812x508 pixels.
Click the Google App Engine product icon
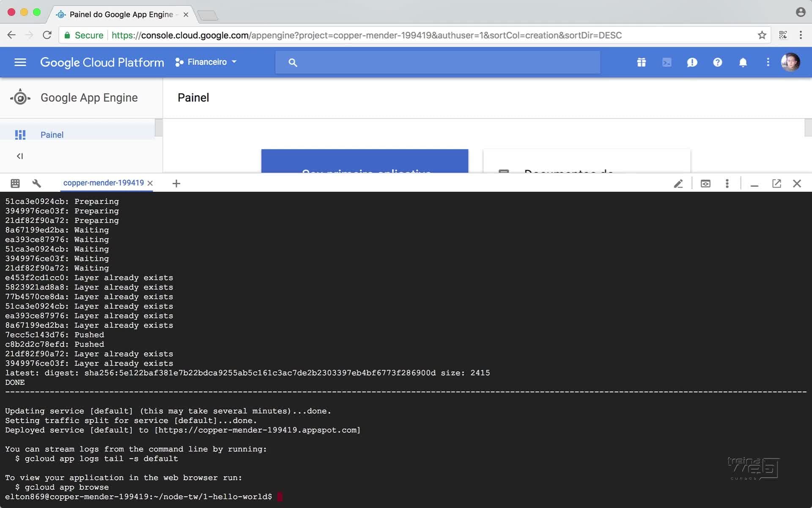(20, 97)
